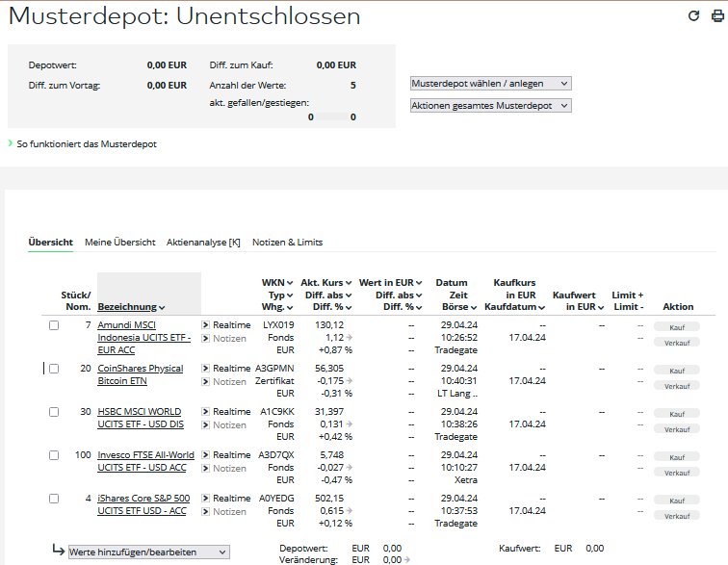Viewport: 728px width, 565px height.
Task: Switch to Aktienanalyse [K] tab
Action: coord(203,242)
